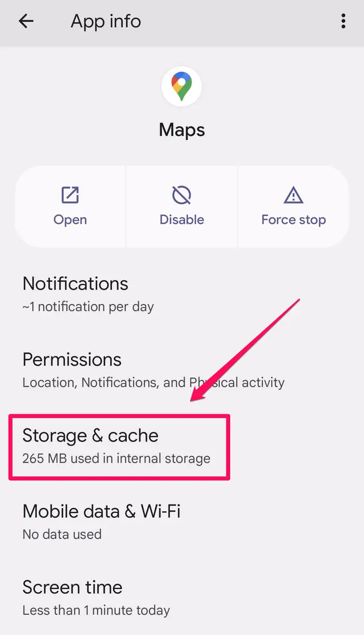Click the Open launch icon
The width and height of the screenshot is (364, 635).
coord(70,195)
